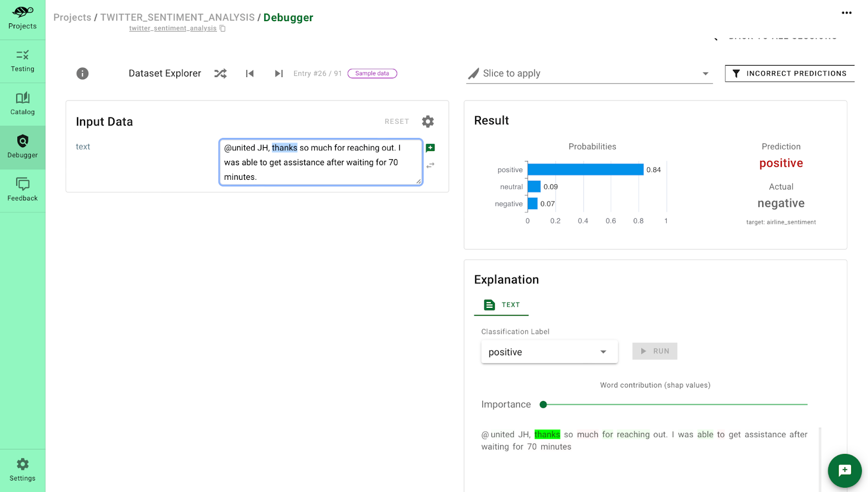Open the Feedback section

(22, 190)
